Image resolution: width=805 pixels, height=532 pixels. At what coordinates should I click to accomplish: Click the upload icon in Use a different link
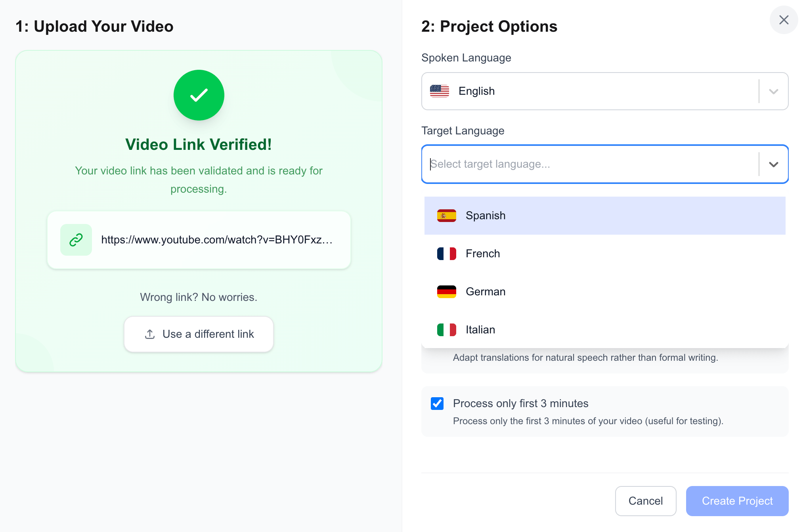click(x=149, y=334)
